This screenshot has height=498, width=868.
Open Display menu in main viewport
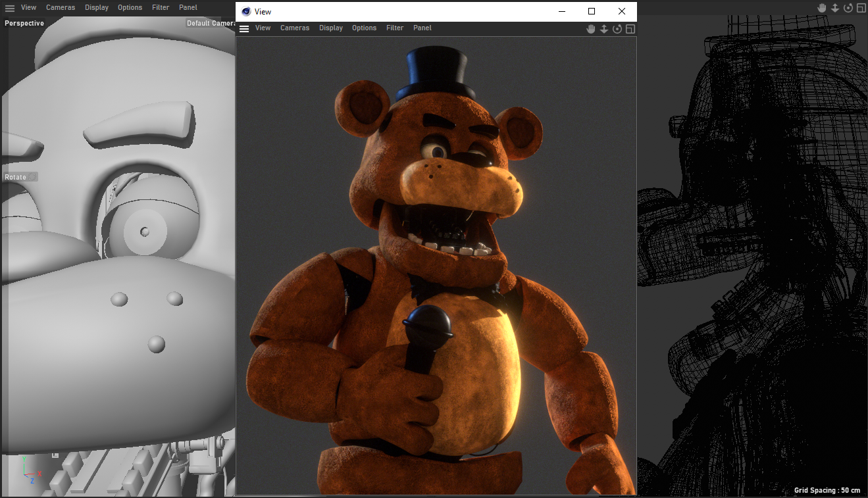click(x=97, y=8)
